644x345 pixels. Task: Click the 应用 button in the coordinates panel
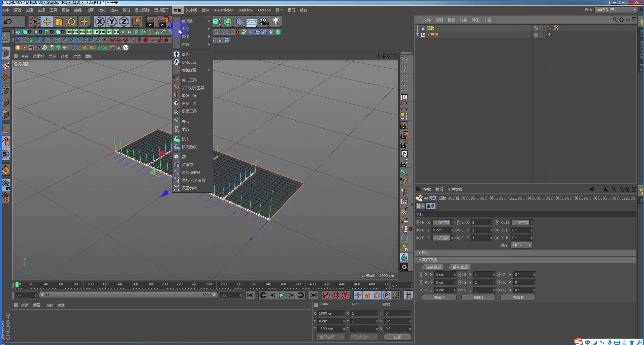coord(397,337)
